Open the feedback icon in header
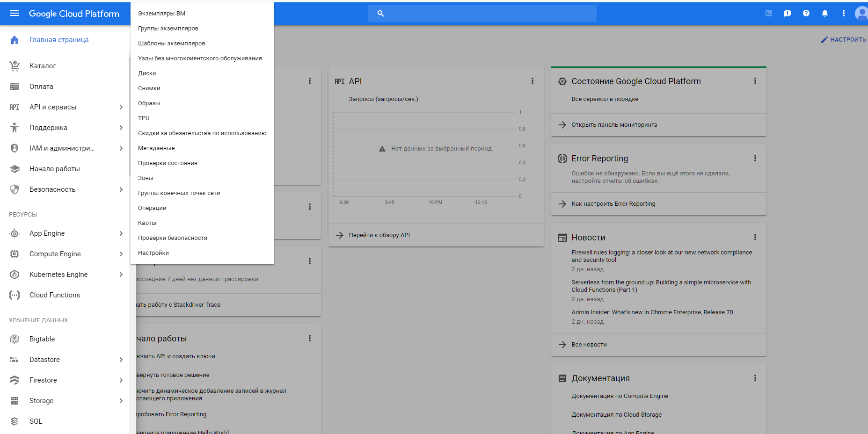The height and width of the screenshot is (434, 868). click(x=788, y=14)
